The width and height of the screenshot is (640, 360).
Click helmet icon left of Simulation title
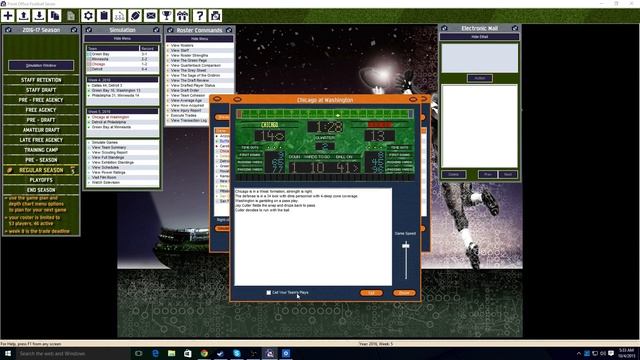(x=89, y=30)
